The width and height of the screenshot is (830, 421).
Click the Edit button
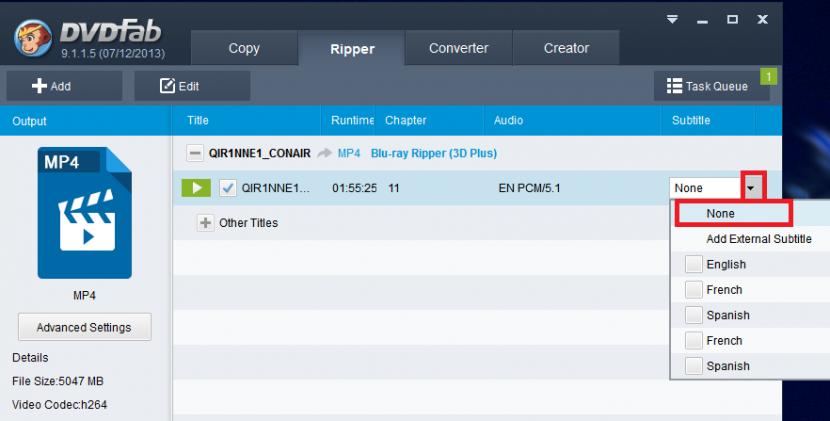point(192,86)
